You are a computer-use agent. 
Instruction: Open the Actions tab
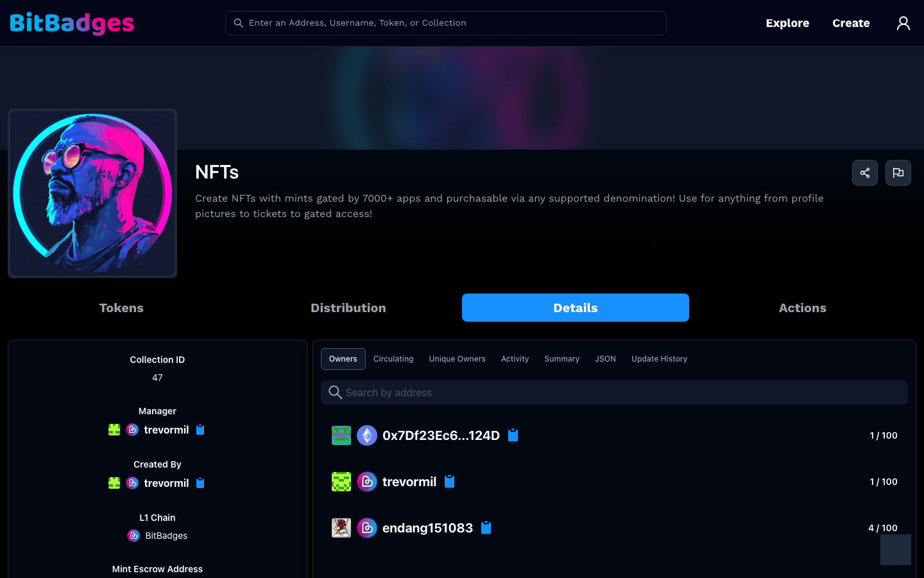803,308
